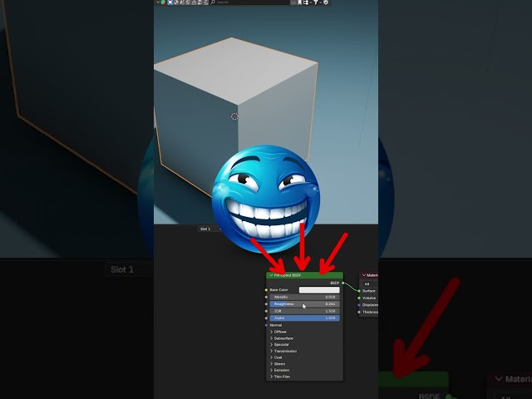Click the purple Normal input socket
This screenshot has width=532, height=399.
coord(266,325)
